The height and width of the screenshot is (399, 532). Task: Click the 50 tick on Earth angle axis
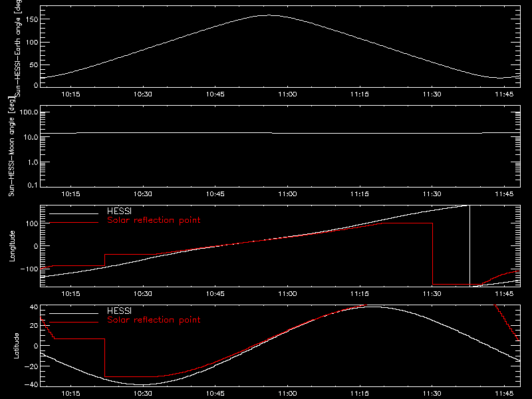click(34, 65)
